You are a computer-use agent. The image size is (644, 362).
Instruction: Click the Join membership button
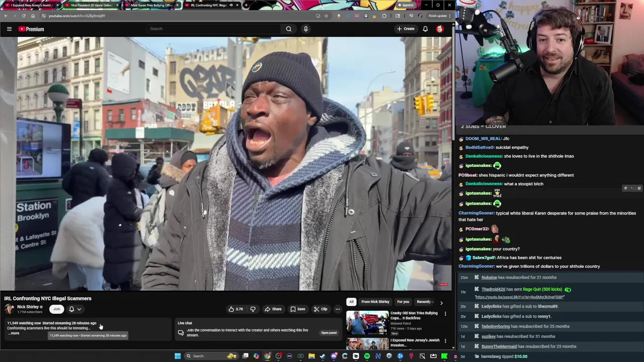pos(57,309)
